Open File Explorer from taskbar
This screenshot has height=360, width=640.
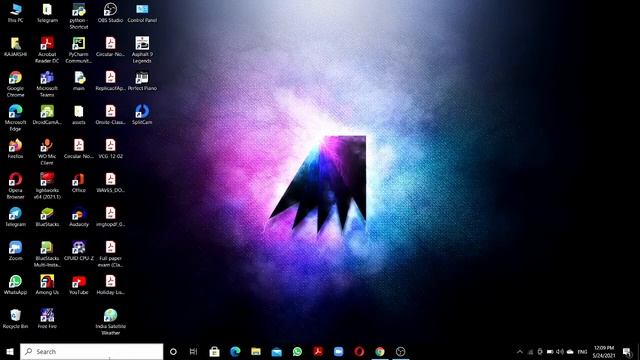(256, 351)
